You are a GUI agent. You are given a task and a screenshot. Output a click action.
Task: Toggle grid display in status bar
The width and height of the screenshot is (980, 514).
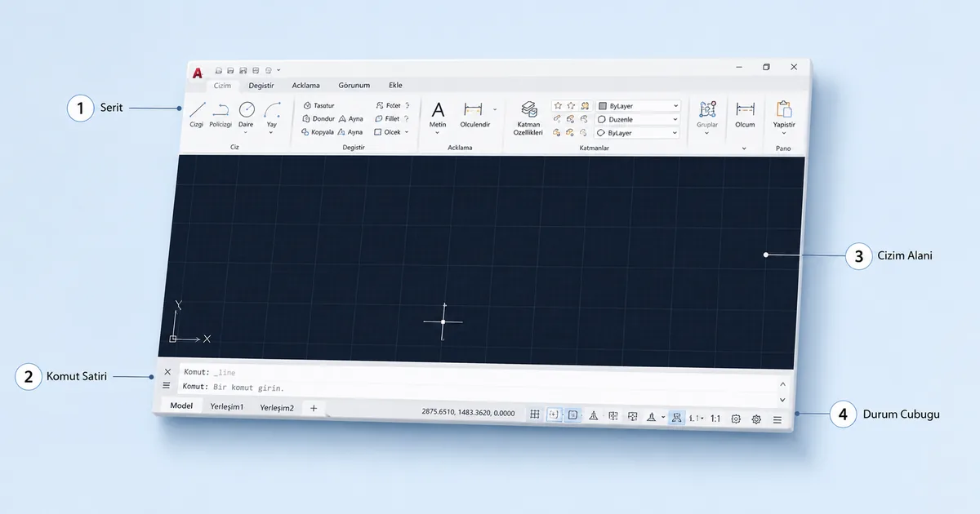[534, 414]
